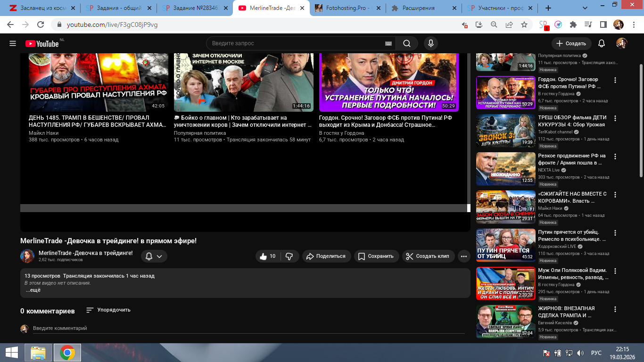Like the MerlineTrade video
This screenshot has height=362, width=644.
click(x=268, y=256)
